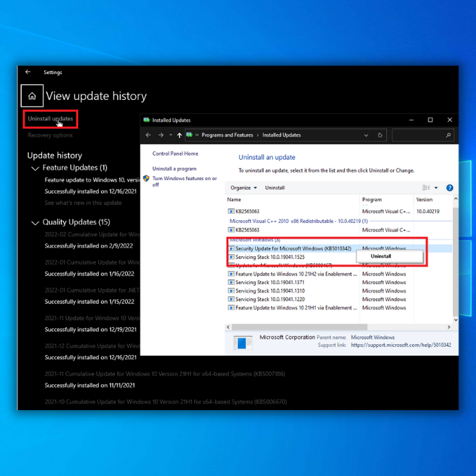Viewport: 476px width, 476px height.
Task: Click the vertical scrollbar down arrow
Action: point(456,320)
